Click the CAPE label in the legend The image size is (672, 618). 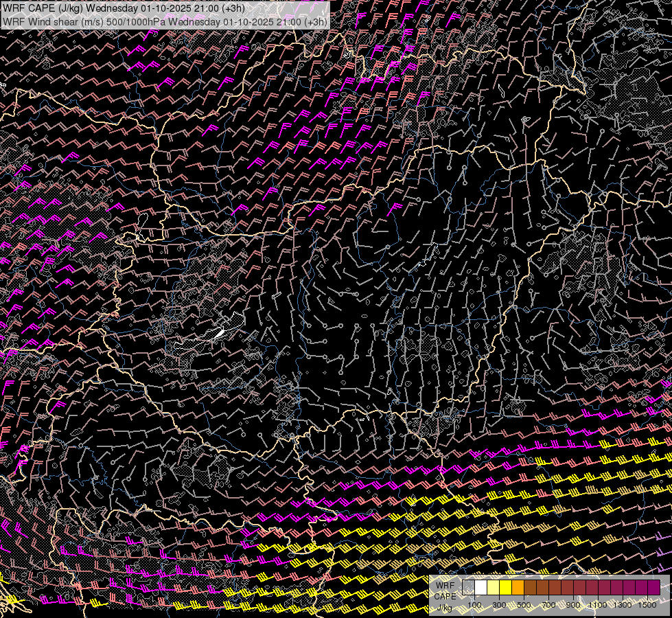tap(445, 597)
